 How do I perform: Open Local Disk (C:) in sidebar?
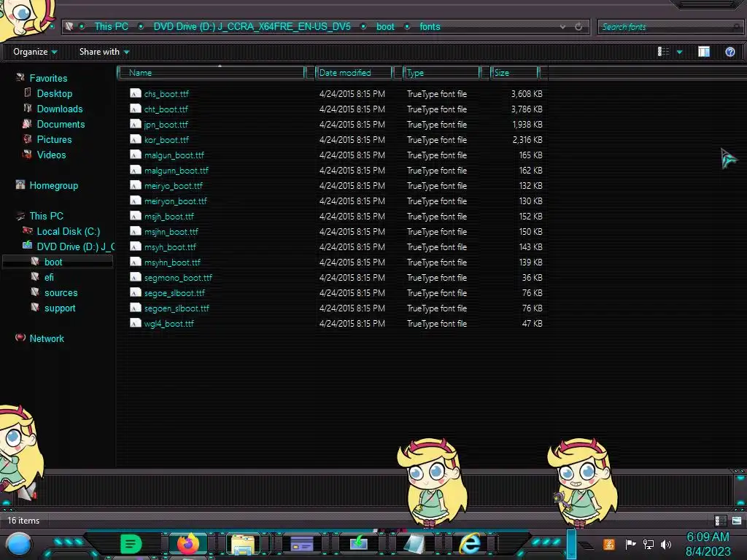coord(68,231)
